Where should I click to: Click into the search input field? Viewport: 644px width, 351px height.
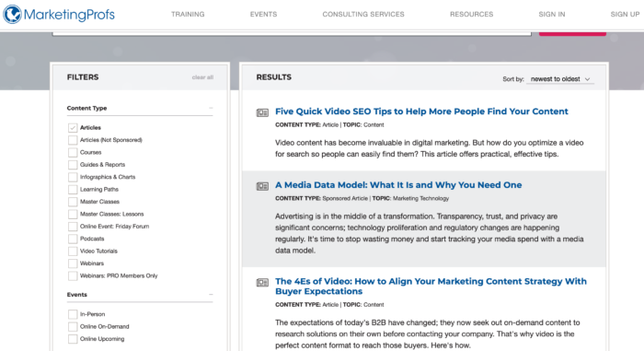coord(292,33)
